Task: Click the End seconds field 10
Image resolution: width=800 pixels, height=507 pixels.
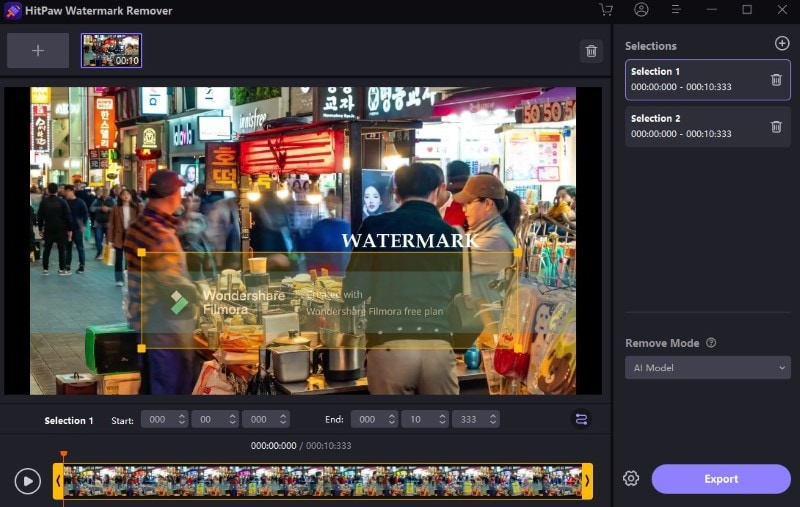Action: tap(416, 419)
